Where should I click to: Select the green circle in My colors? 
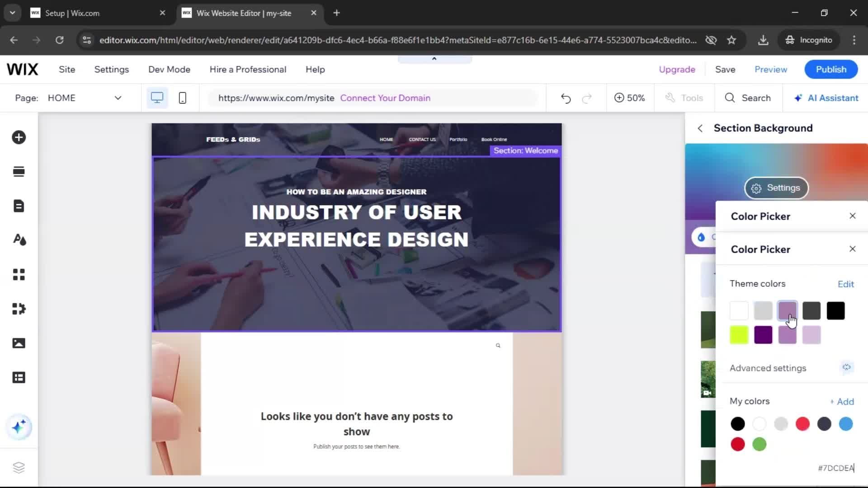coord(759,445)
